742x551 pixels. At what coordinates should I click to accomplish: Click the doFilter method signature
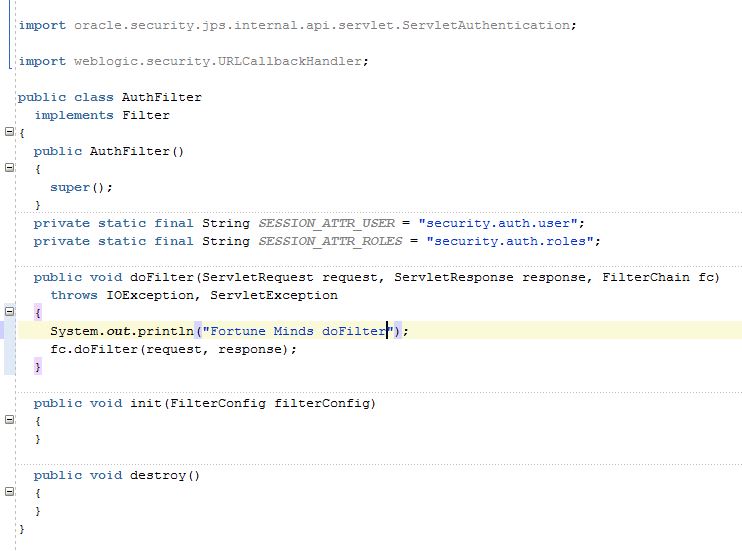pos(376,277)
